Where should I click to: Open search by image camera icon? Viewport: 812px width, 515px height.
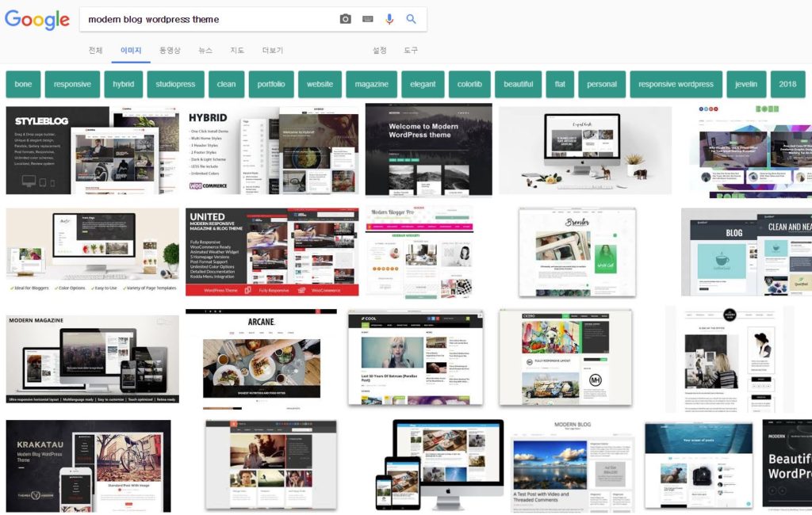click(345, 19)
